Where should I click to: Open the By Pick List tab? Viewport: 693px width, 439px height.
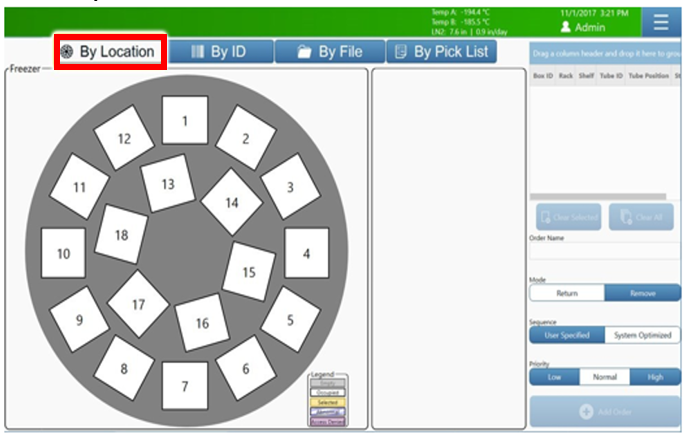click(441, 52)
